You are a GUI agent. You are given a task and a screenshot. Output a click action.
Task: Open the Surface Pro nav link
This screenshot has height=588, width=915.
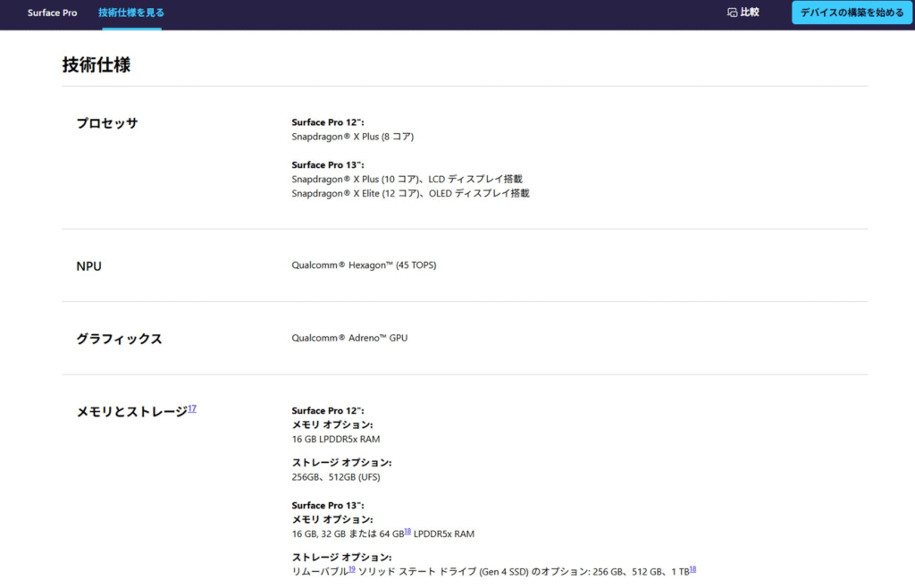52,13
